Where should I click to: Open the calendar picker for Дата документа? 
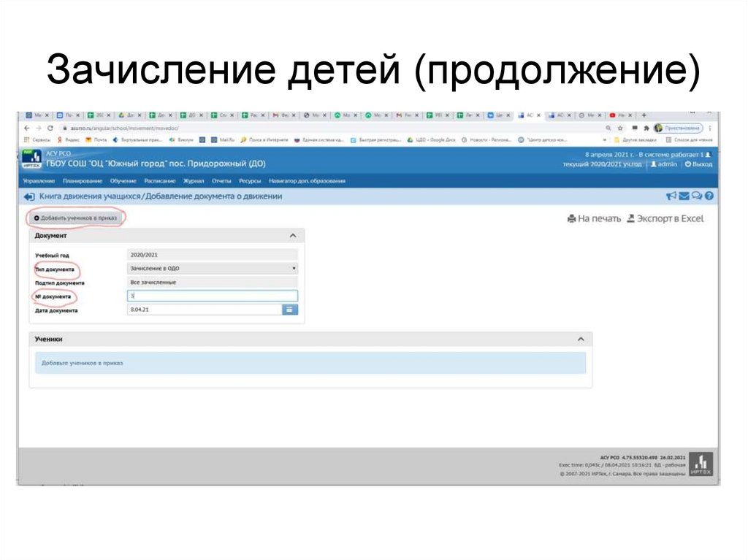point(291,309)
